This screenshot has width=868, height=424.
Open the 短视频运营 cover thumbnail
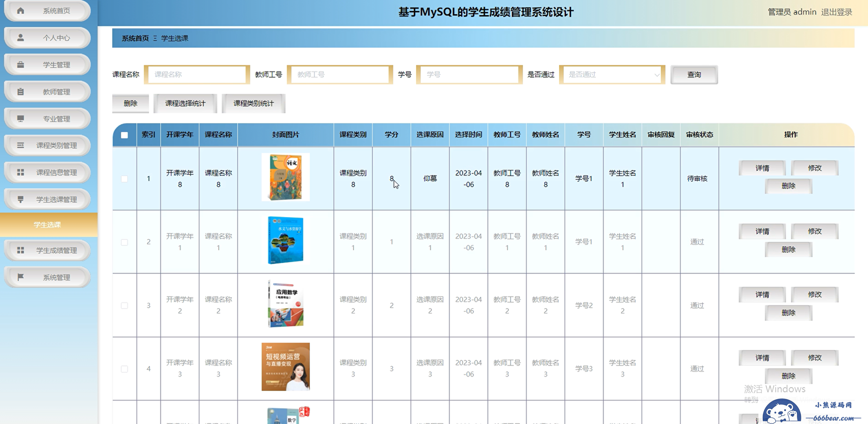point(285,367)
